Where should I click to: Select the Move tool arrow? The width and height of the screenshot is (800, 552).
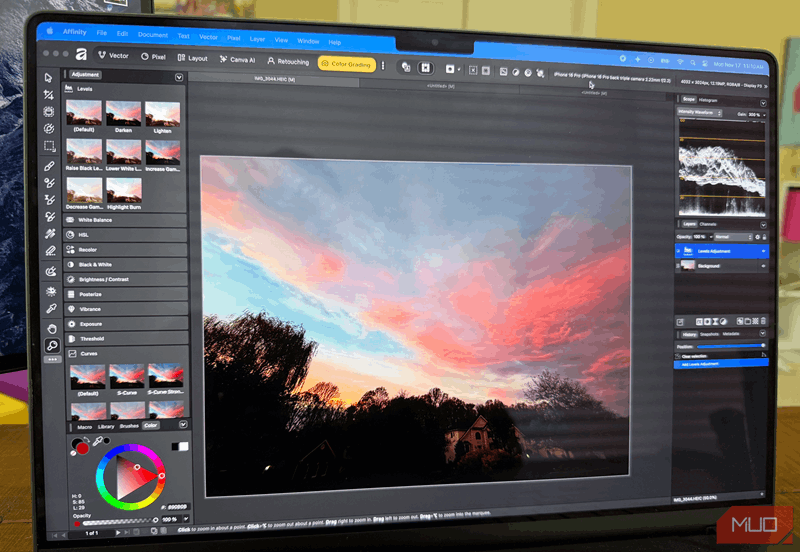[x=48, y=78]
